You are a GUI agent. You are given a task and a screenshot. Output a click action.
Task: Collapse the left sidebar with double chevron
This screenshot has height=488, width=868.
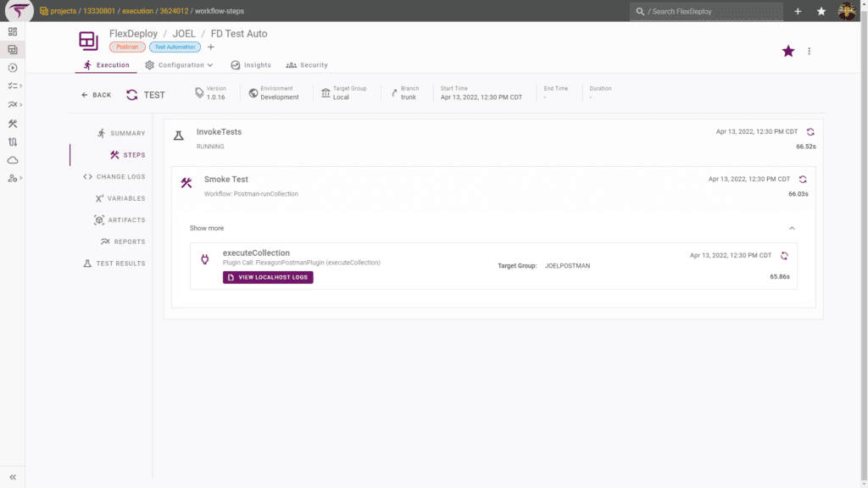13,477
